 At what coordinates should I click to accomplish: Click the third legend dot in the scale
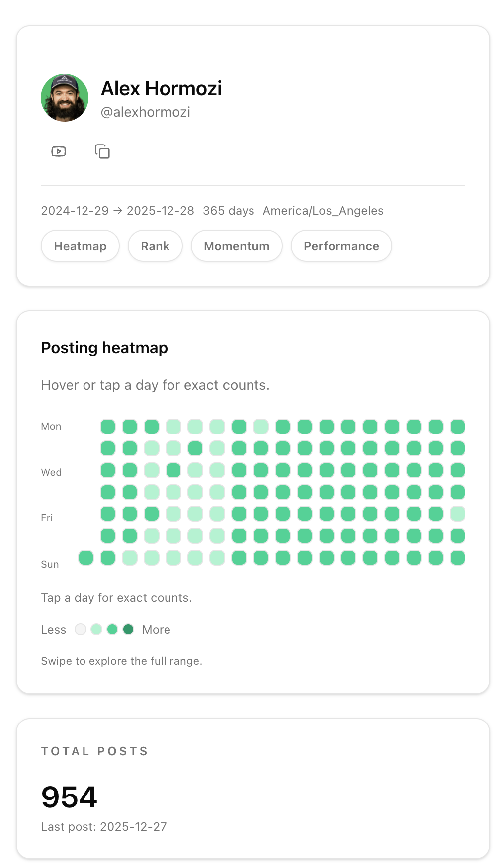coord(112,629)
